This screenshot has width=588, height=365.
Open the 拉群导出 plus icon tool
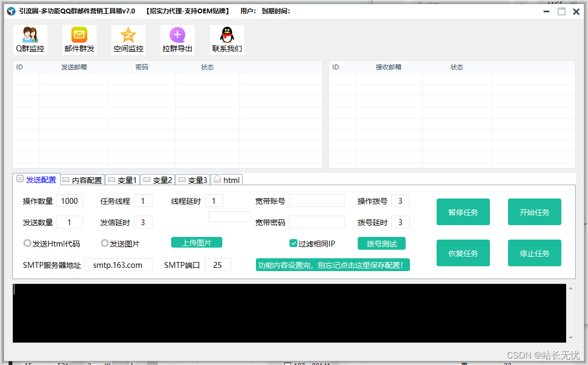(x=178, y=40)
